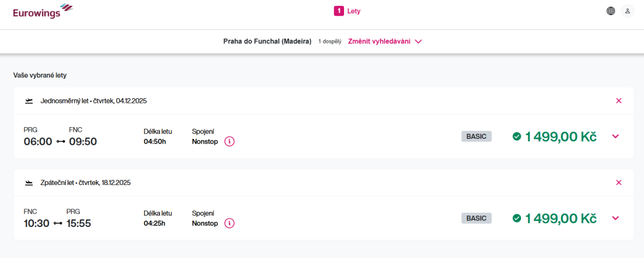Screen dimensions: 644x258
Task: Click return flight Nonstop info icon
Action: click(x=229, y=223)
